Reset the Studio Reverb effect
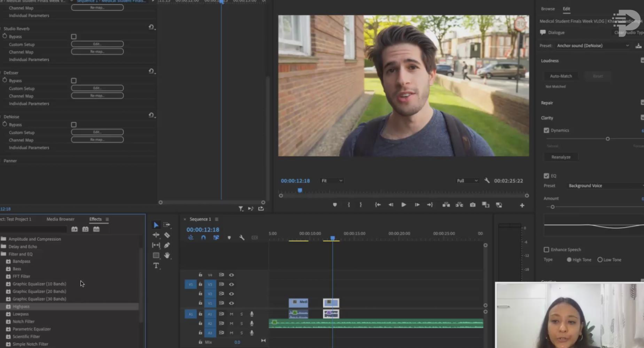The width and height of the screenshot is (644, 348). click(151, 27)
